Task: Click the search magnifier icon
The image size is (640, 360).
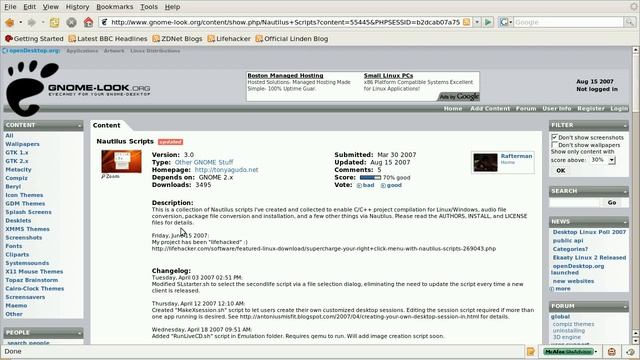Action: (629, 22)
